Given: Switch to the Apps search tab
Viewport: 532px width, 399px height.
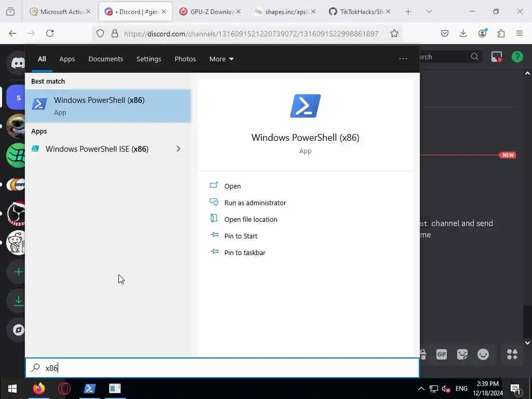Looking at the screenshot, I should pos(67,59).
